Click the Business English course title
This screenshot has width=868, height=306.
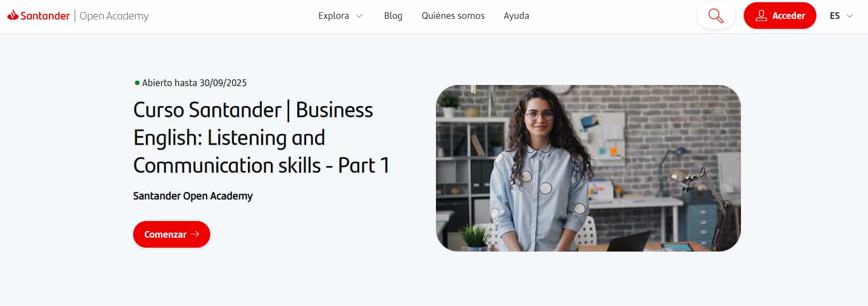(261, 138)
